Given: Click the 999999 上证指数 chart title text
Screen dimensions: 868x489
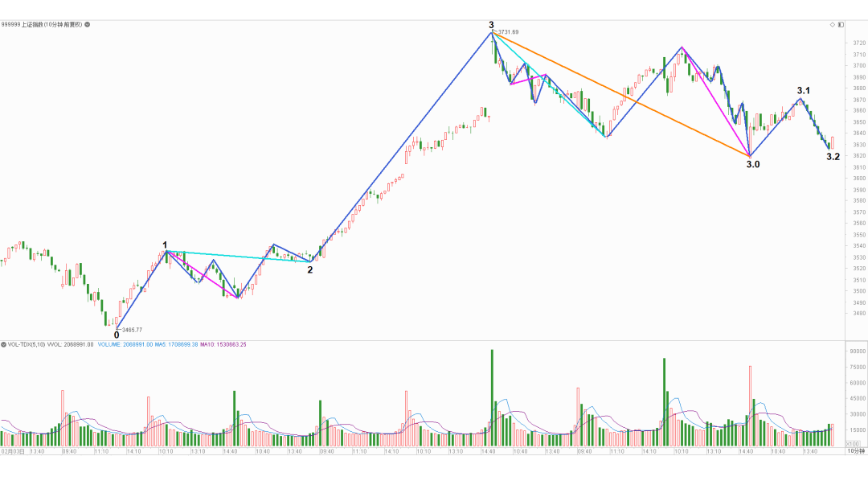Looking at the screenshot, I should tap(40, 25).
